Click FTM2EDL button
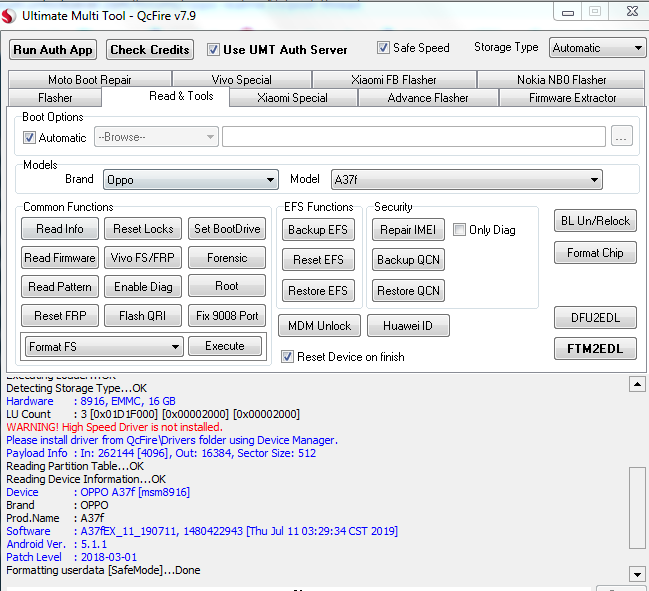649x591 pixels. pyautogui.click(x=595, y=349)
